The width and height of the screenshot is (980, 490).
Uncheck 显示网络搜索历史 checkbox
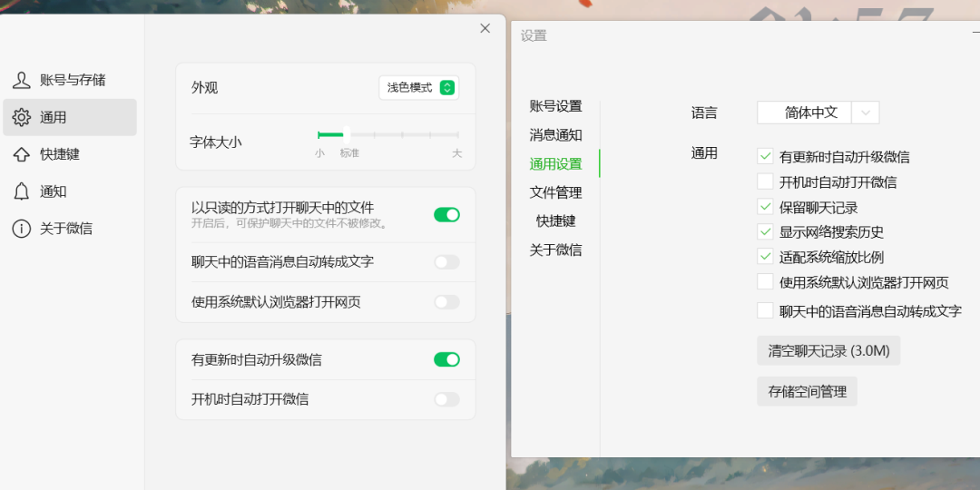[x=765, y=232]
